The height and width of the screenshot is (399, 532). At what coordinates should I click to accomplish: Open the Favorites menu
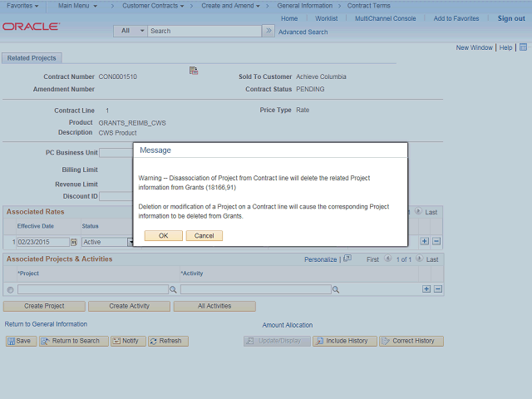[22, 6]
